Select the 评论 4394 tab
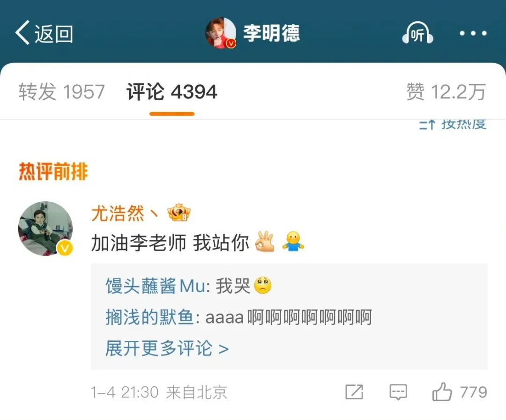This screenshot has width=506, height=420. [171, 92]
